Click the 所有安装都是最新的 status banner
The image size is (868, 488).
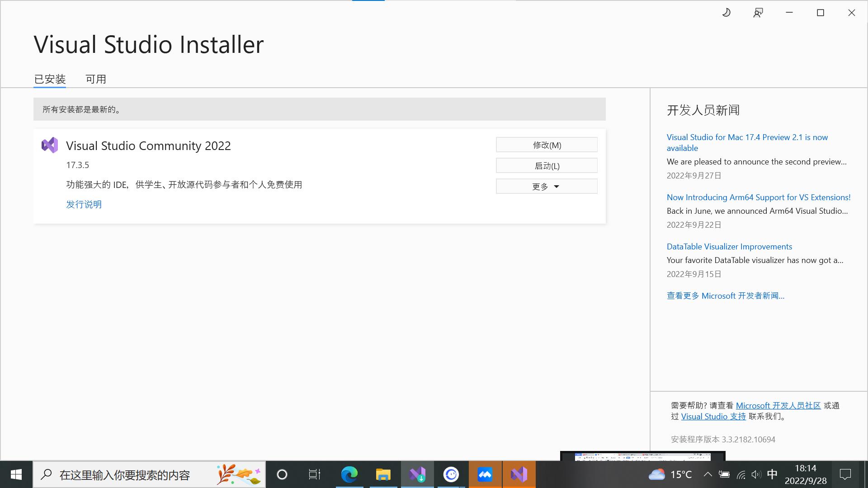pos(320,109)
